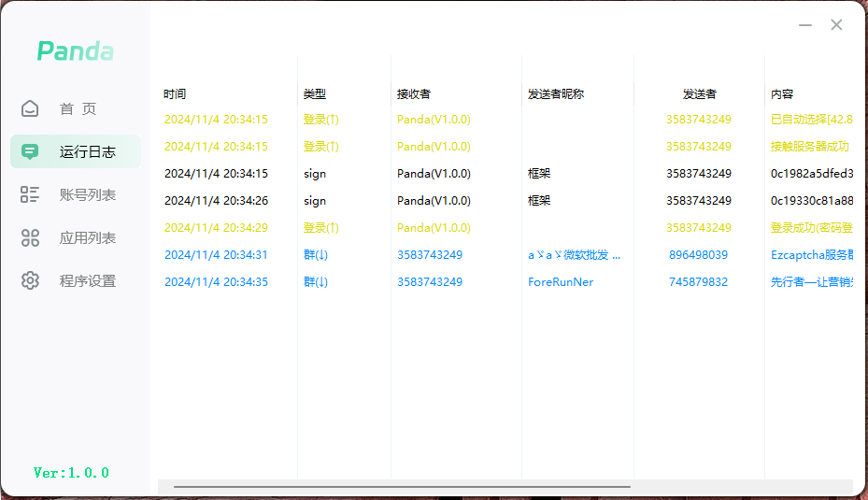Minimize the Panda window

[x=805, y=25]
